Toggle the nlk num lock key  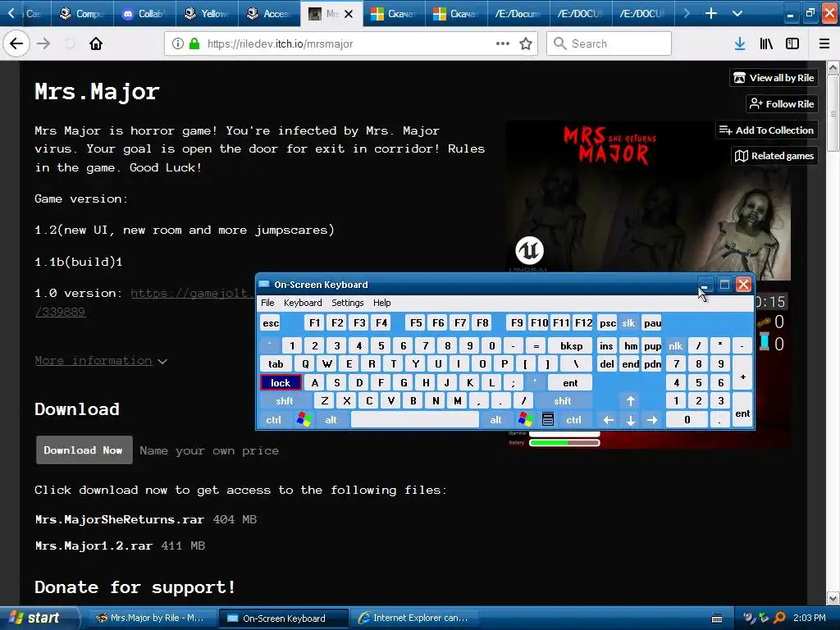676,346
